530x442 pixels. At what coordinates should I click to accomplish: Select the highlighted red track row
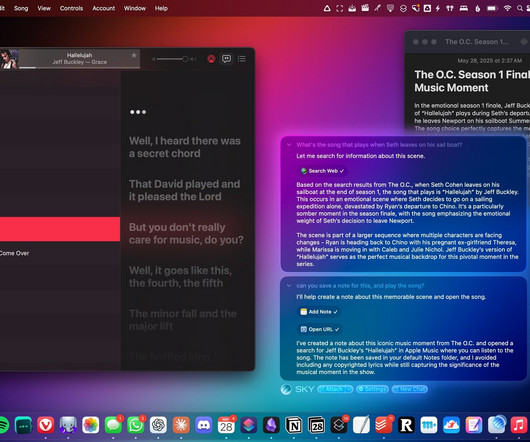pos(60,229)
